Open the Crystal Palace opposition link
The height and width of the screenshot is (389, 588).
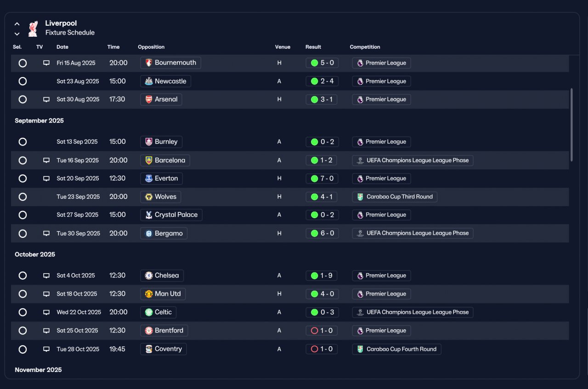coord(171,215)
